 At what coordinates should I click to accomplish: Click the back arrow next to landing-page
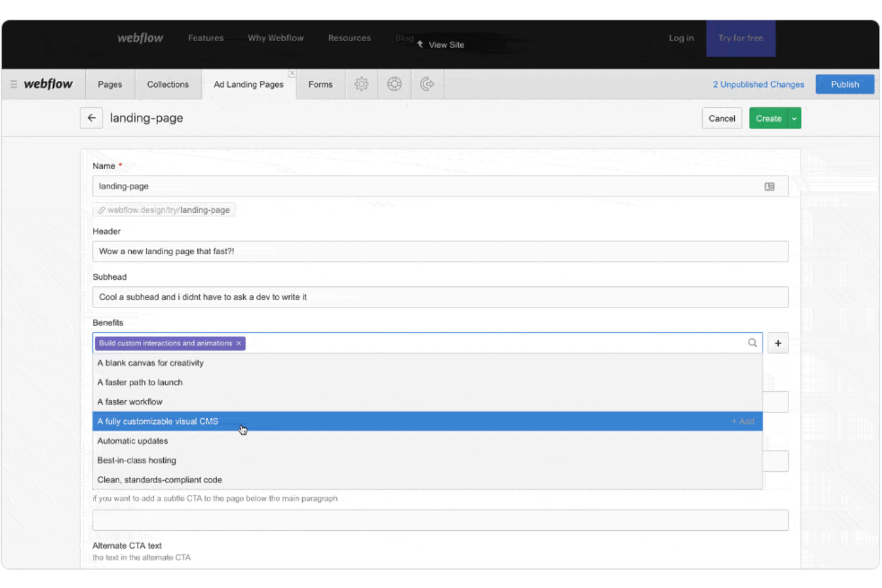(x=91, y=118)
